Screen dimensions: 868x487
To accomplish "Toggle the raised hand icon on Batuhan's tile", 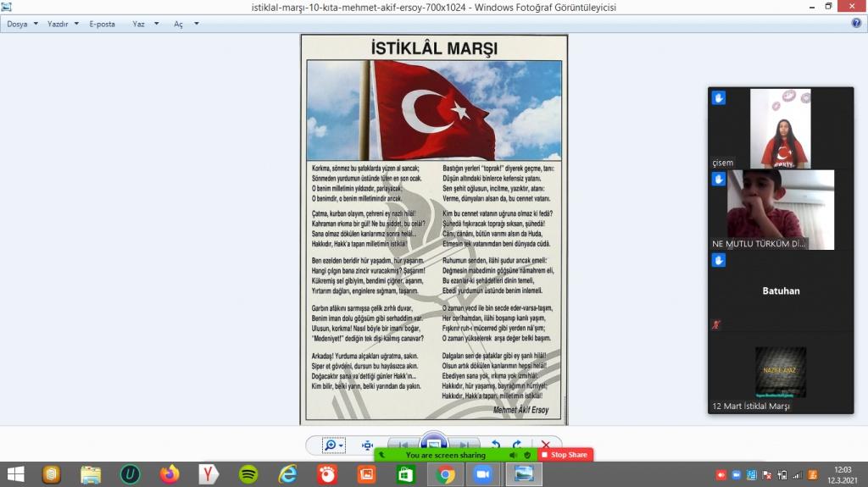I will point(719,261).
